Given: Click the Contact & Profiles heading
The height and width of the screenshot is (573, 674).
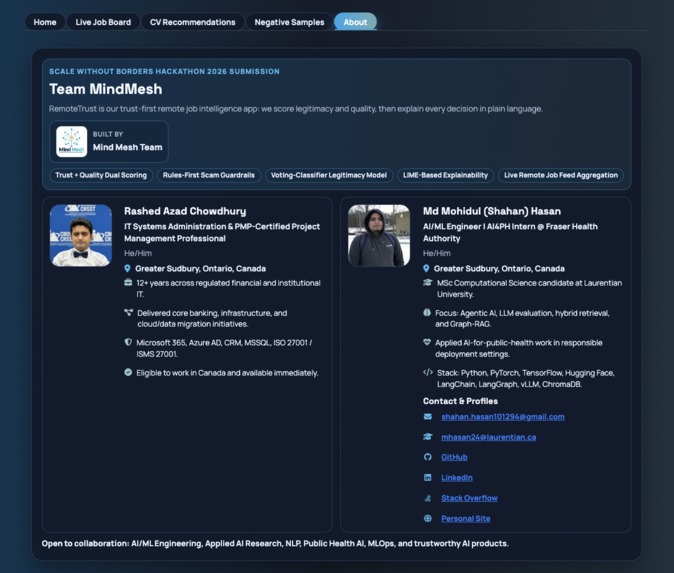Looking at the screenshot, I should point(460,401).
